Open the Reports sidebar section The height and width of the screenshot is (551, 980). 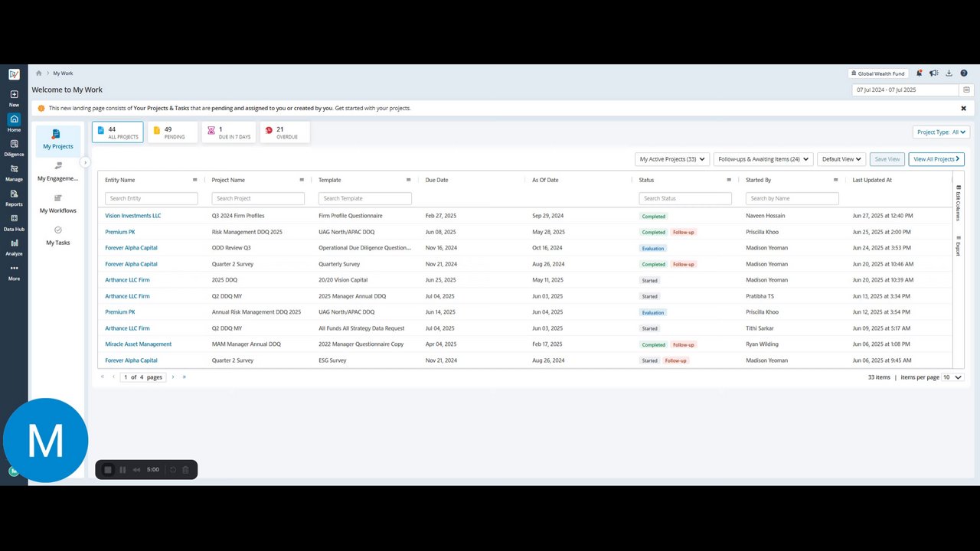pos(14,197)
